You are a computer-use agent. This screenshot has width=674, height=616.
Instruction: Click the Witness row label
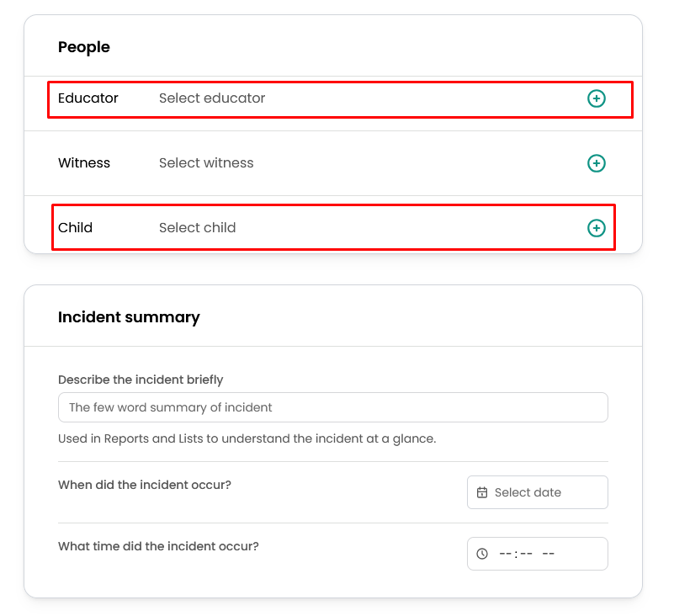pos(84,163)
